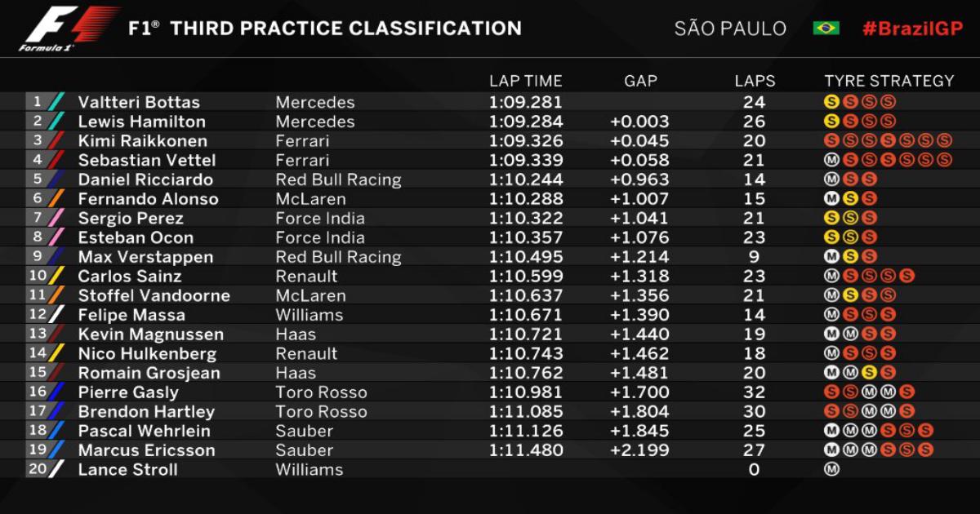Click the SÃO PAULO location label
This screenshot has width=980, height=514.
(730, 29)
